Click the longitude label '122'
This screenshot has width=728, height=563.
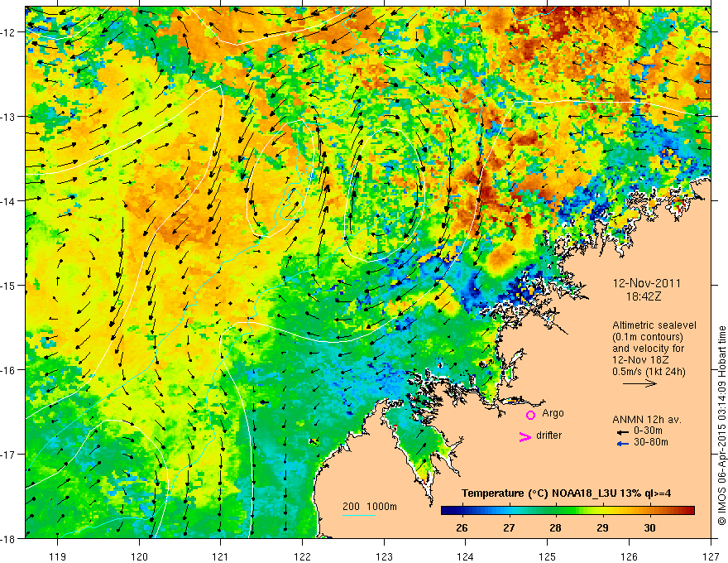pos(302,557)
